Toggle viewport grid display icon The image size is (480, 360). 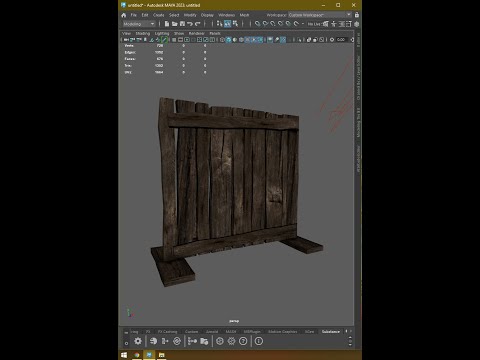(174, 40)
